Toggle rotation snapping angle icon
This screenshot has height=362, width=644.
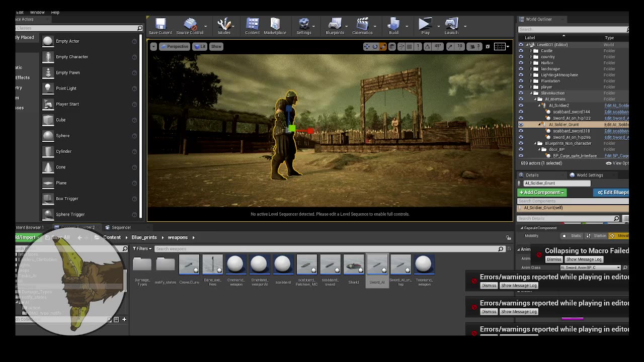pyautogui.click(x=427, y=47)
